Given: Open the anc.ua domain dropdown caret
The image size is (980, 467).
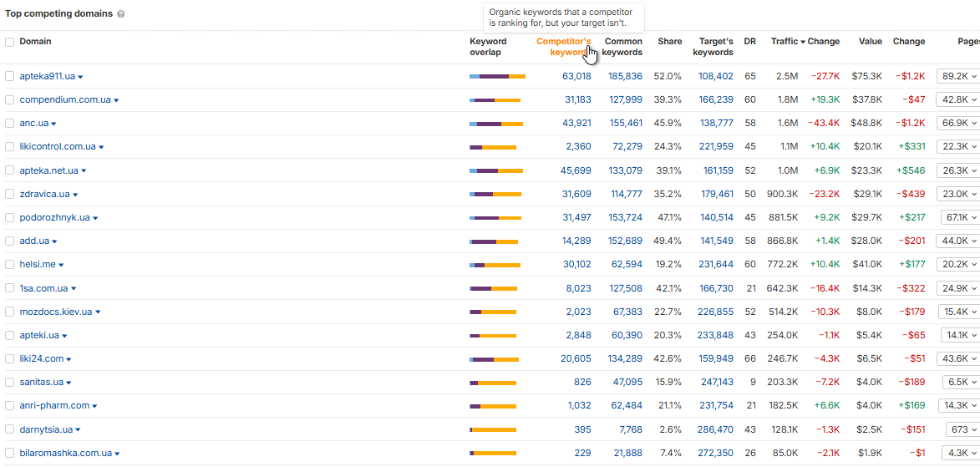Looking at the screenshot, I should coord(53,124).
